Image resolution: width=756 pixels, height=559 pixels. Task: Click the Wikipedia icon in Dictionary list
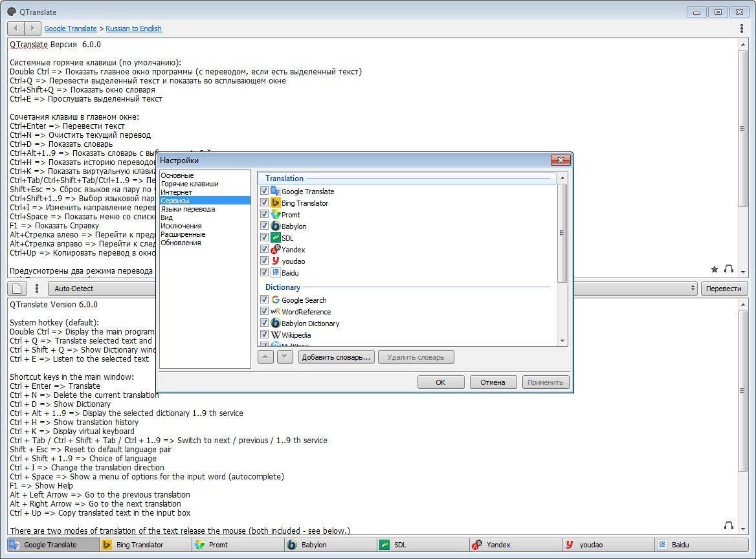[275, 334]
